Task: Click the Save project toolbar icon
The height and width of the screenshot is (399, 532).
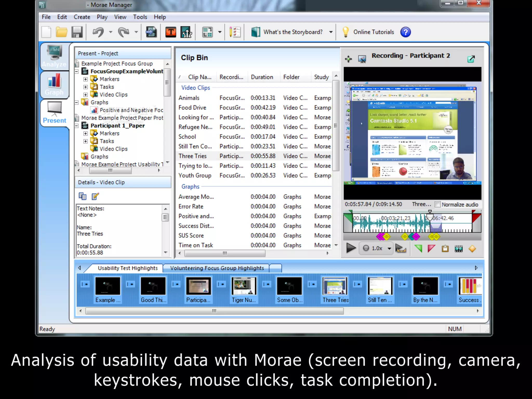Action: [77, 32]
